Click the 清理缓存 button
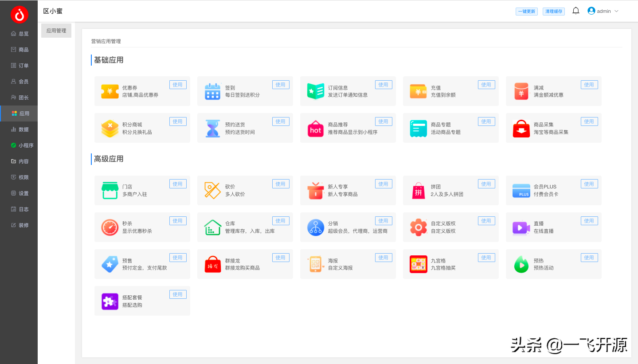 pos(554,12)
